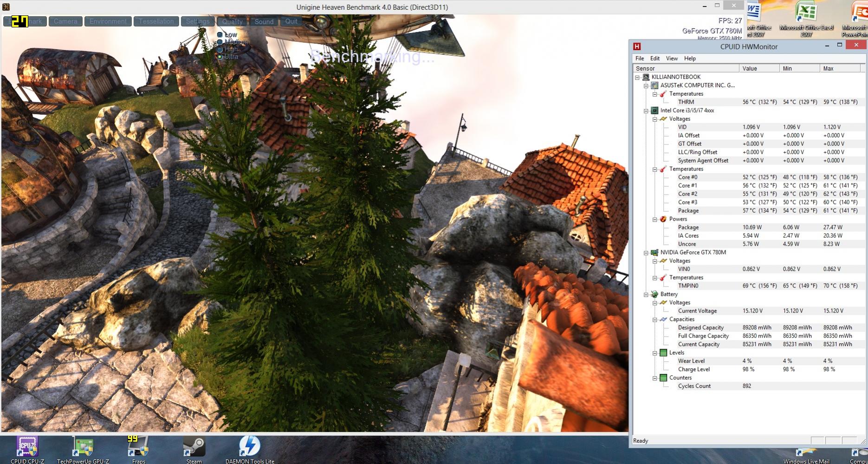Viewport: 868px width, 464px height.
Task: Select High quality radio option
Action: (220, 49)
